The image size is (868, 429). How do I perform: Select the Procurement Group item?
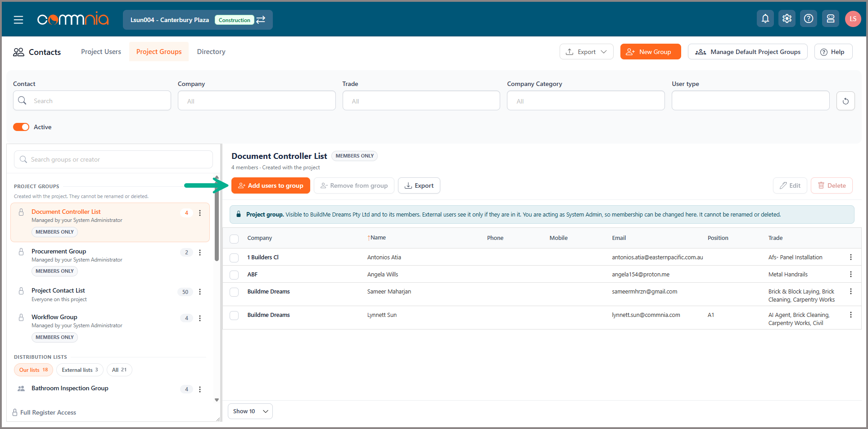coord(110,262)
